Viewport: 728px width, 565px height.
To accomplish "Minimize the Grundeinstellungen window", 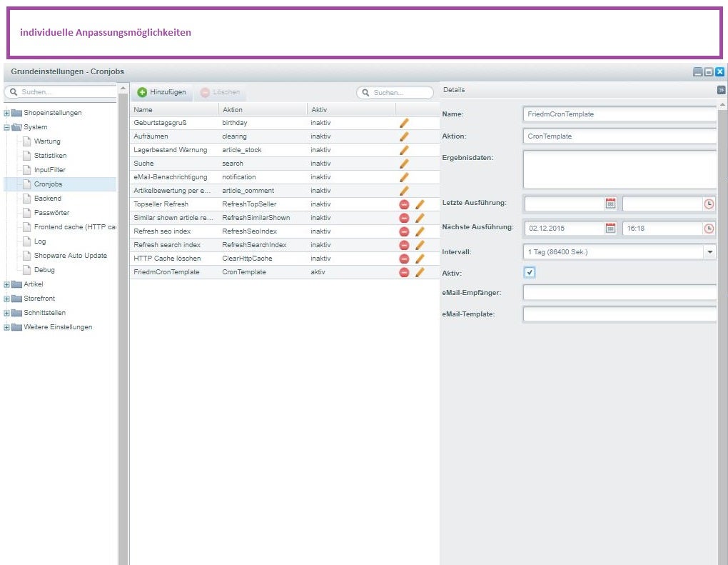I will click(698, 71).
